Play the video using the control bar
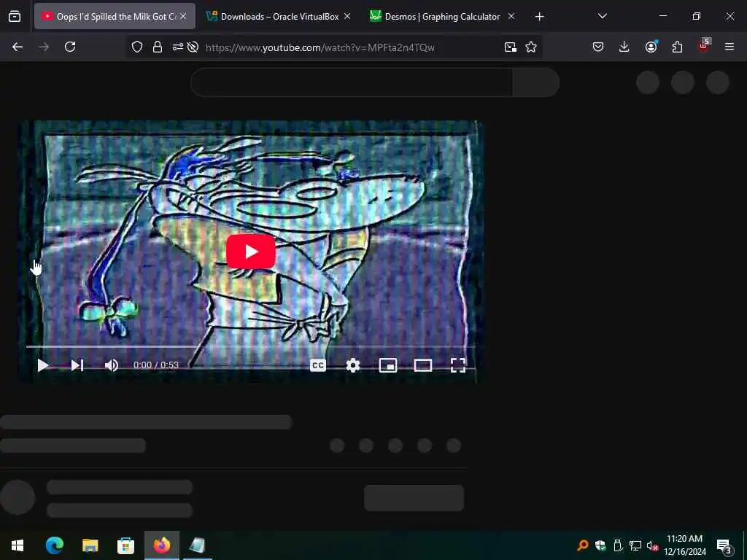The height and width of the screenshot is (560, 747). tap(43, 365)
